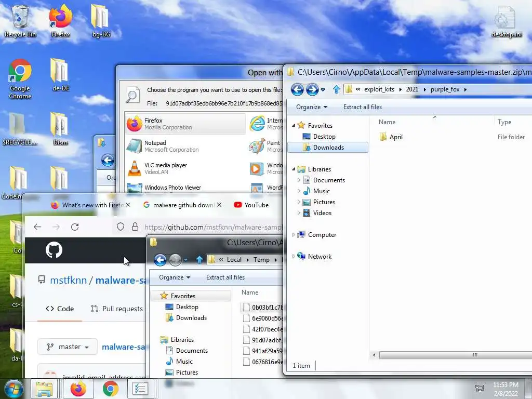532x399 pixels.
Task: Click the taskbar clock showing 11:53 PM
Action: click(506, 389)
